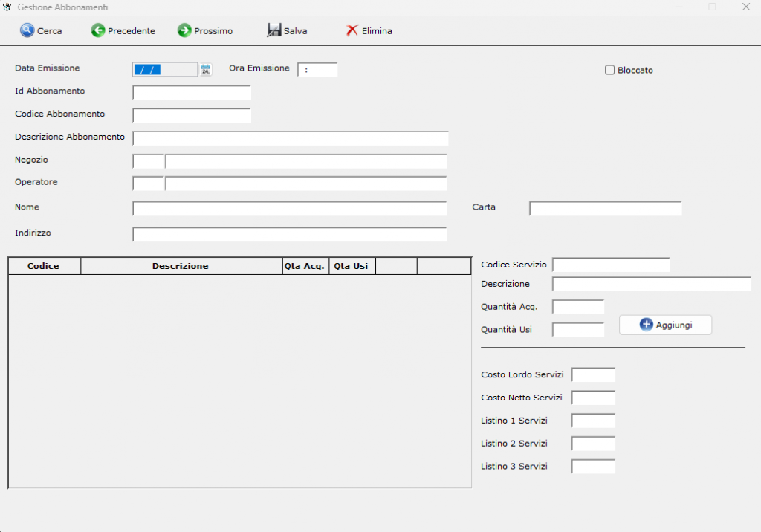Click the Codice column header in table
Viewport: 761px width, 532px height.
44,266
